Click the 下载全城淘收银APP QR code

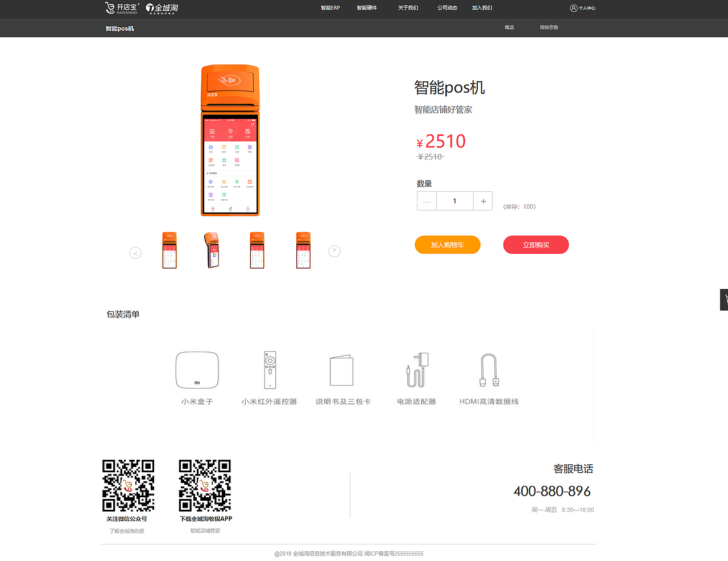pyautogui.click(x=205, y=485)
